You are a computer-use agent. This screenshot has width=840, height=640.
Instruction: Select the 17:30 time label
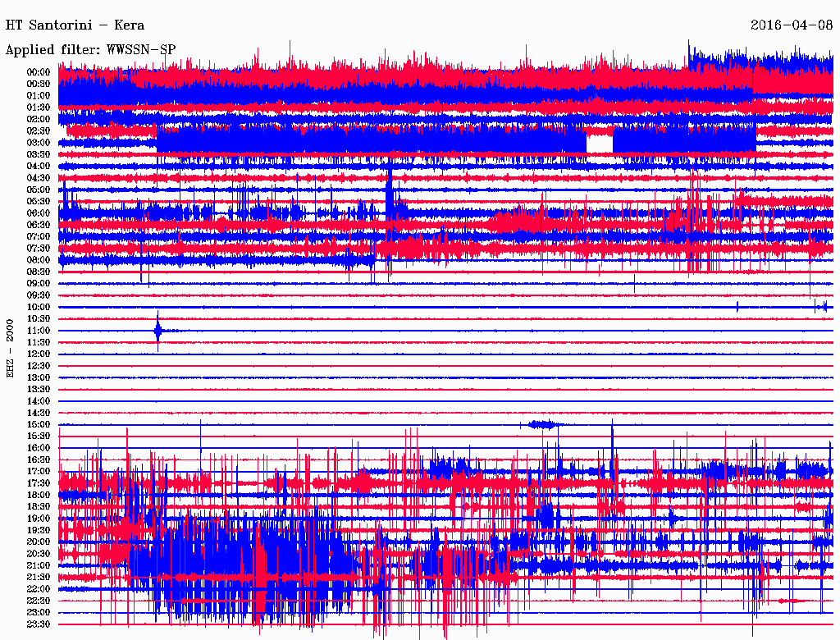(39, 483)
